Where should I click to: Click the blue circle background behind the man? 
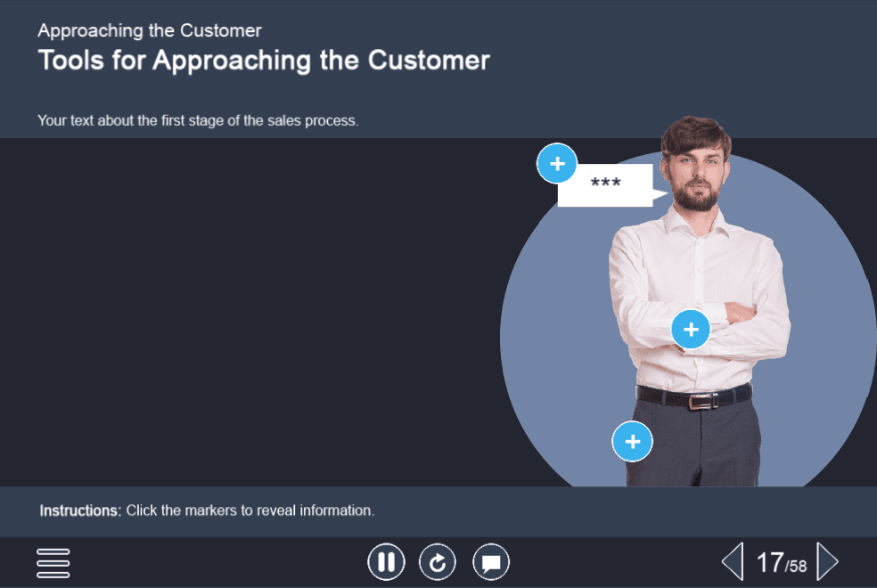tap(553, 356)
